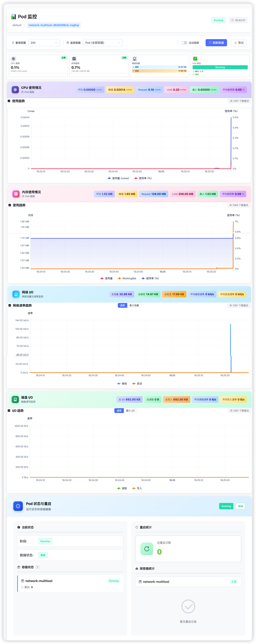Click the 刷新数据 refresh button
This screenshot has height=644, width=256.
point(216,43)
